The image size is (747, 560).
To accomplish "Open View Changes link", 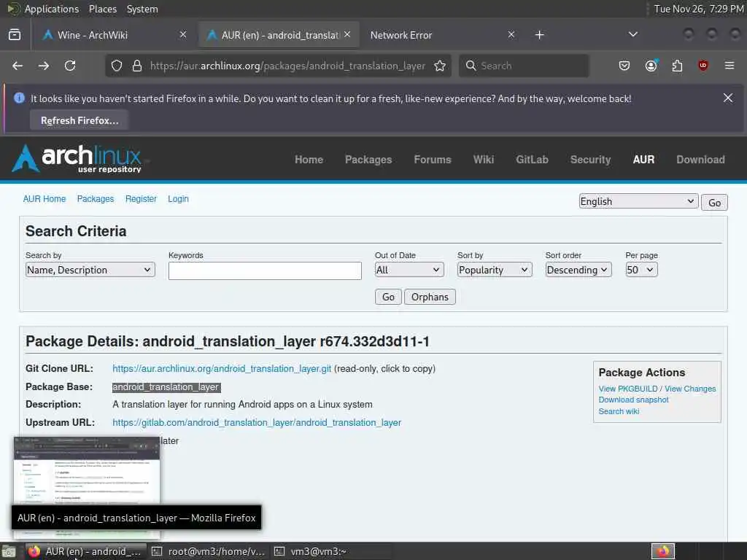I will (690, 389).
